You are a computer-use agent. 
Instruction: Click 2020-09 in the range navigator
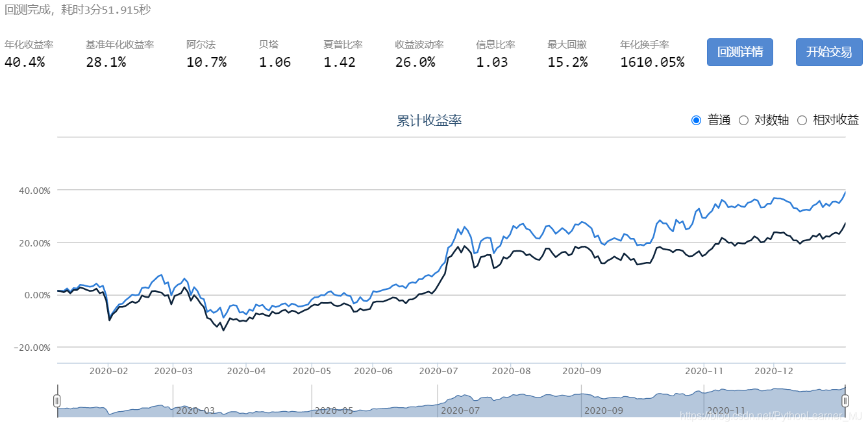[x=603, y=410]
